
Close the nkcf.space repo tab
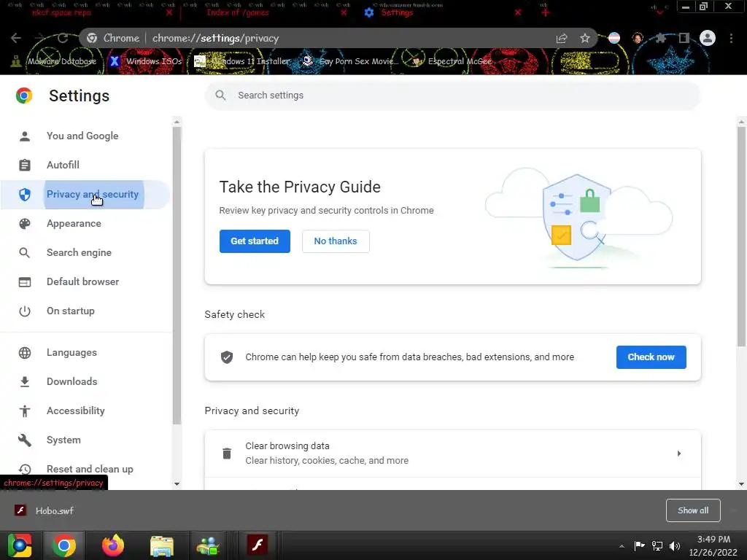[169, 13]
